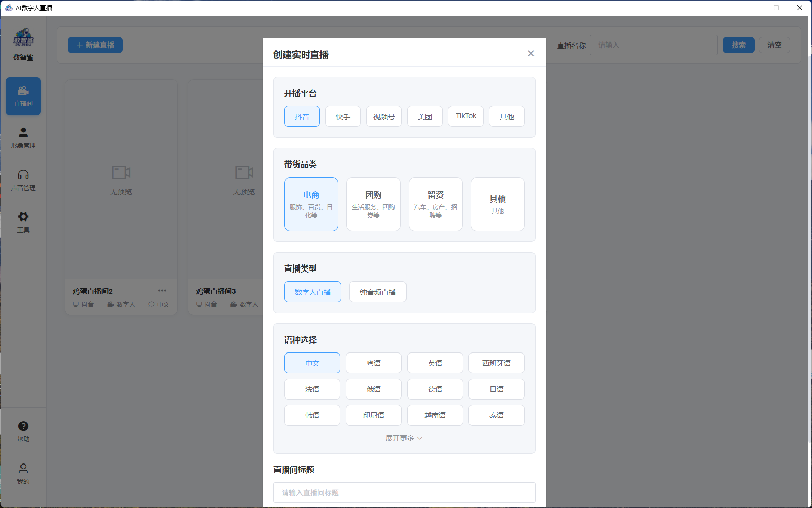Click the 中文 language tag on 鸡蛋直播间2
Viewport: 812px width, 508px height.
[x=159, y=304]
